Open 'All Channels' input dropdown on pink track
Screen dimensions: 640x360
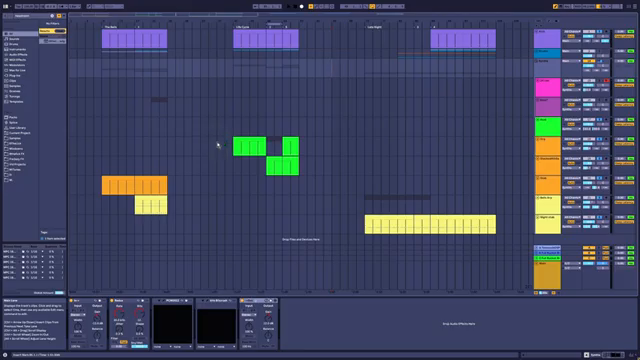pyautogui.click(x=572, y=81)
